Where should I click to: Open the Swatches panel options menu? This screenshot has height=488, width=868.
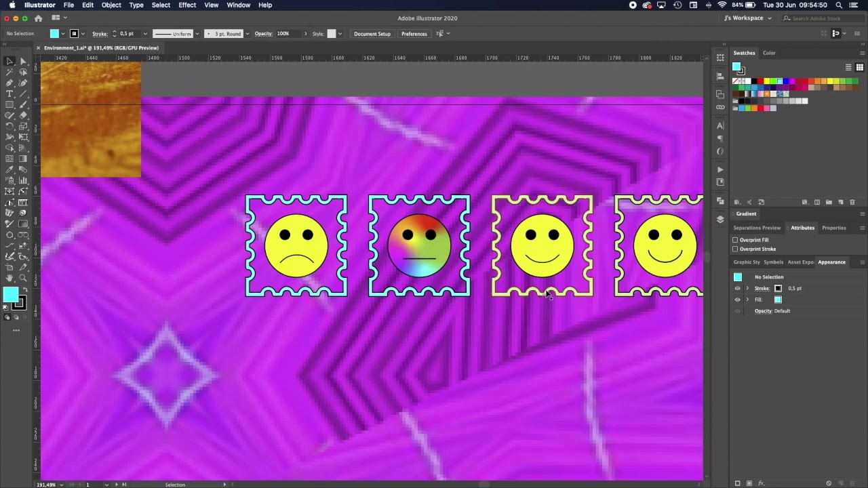(862, 53)
